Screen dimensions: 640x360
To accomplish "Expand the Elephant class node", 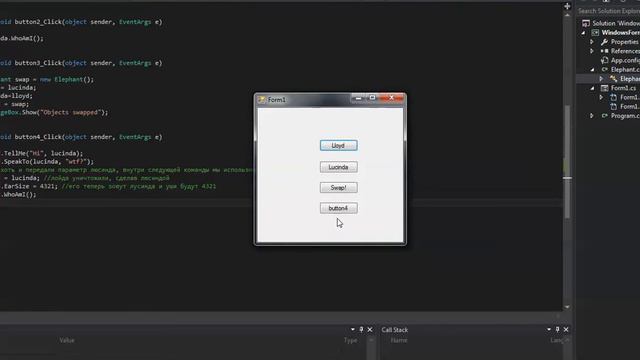I will tap(601, 79).
